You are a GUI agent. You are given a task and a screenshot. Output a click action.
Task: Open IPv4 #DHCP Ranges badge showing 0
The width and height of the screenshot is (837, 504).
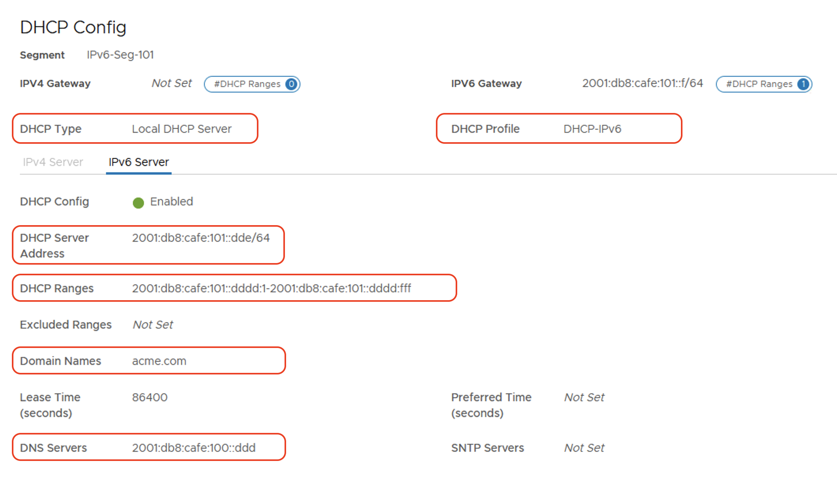pos(252,84)
